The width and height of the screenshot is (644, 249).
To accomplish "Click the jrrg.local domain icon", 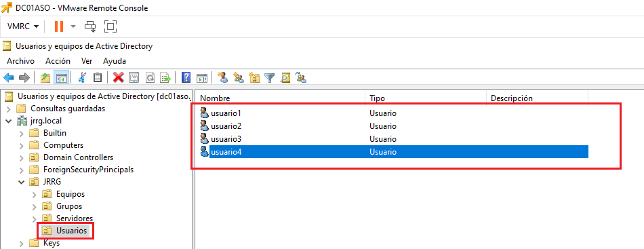I will [22, 121].
